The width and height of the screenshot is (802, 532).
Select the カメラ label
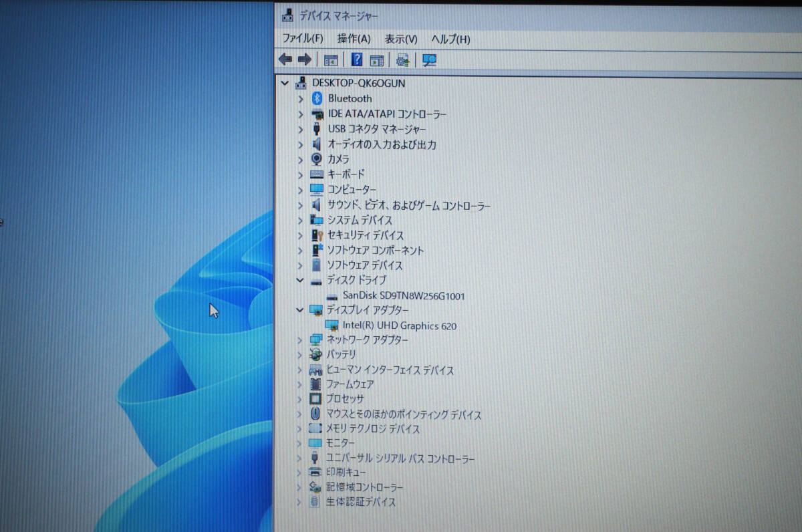click(x=338, y=159)
